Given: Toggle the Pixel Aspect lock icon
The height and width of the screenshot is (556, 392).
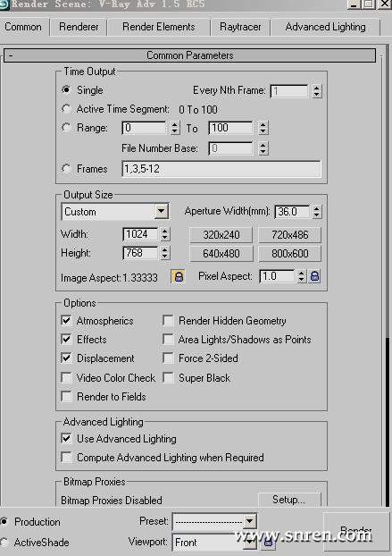Looking at the screenshot, I should coord(315,276).
